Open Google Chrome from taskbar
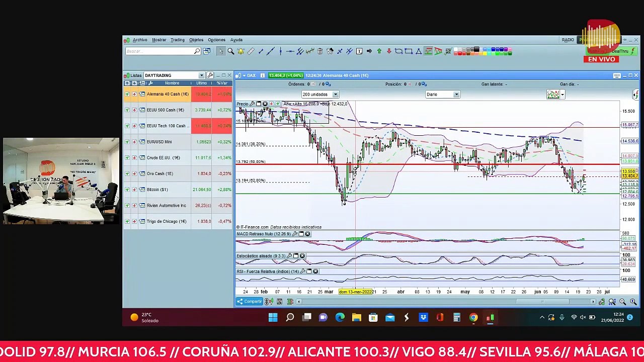 [473, 317]
